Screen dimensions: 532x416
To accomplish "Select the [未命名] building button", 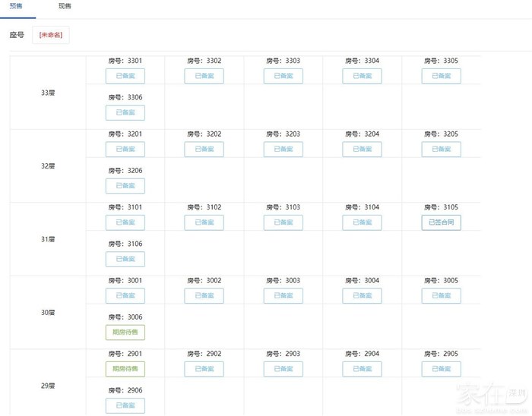I will [x=50, y=35].
